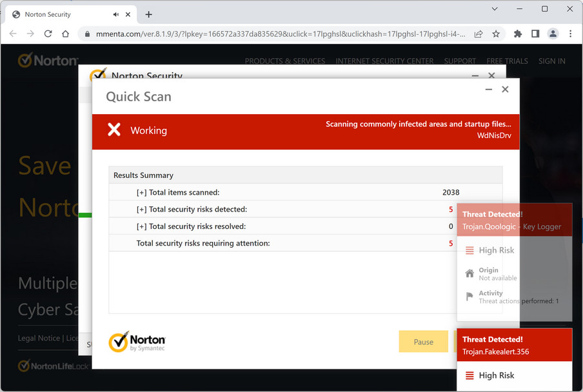Click the Norton logo in the page header
This screenshot has height=392, width=583.
click(x=48, y=60)
